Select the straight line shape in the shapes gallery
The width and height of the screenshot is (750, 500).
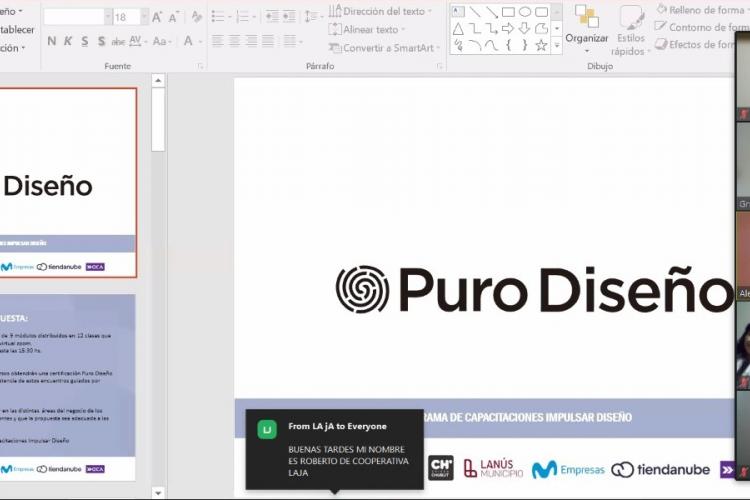[475, 11]
